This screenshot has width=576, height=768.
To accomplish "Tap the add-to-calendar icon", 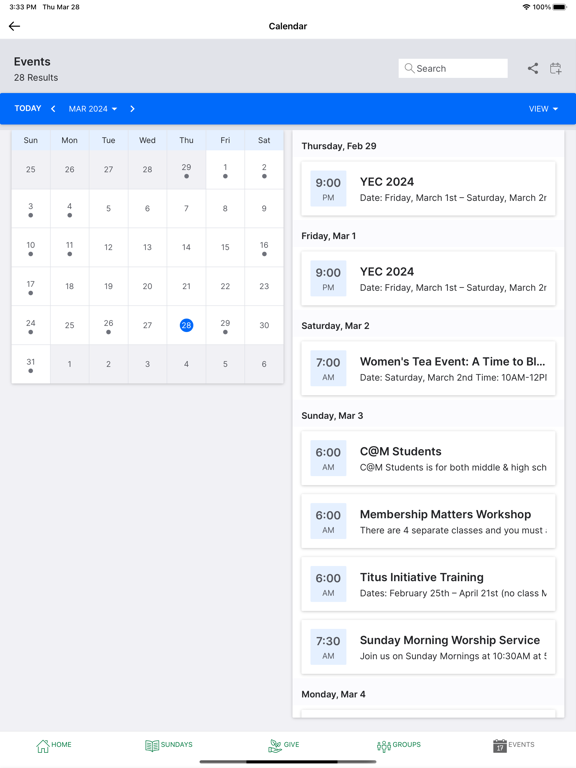I will (x=555, y=69).
